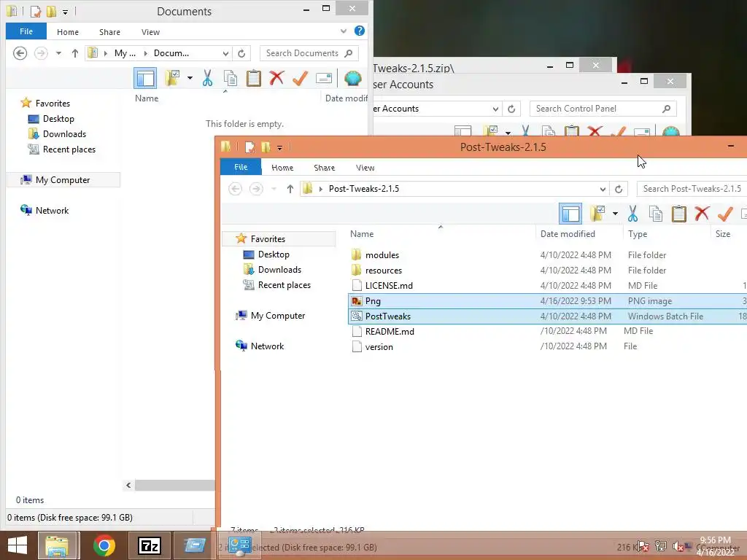This screenshot has height=560, width=747.
Task: Toggle navigation pane icon in Documents toolbar
Action: [x=145, y=78]
